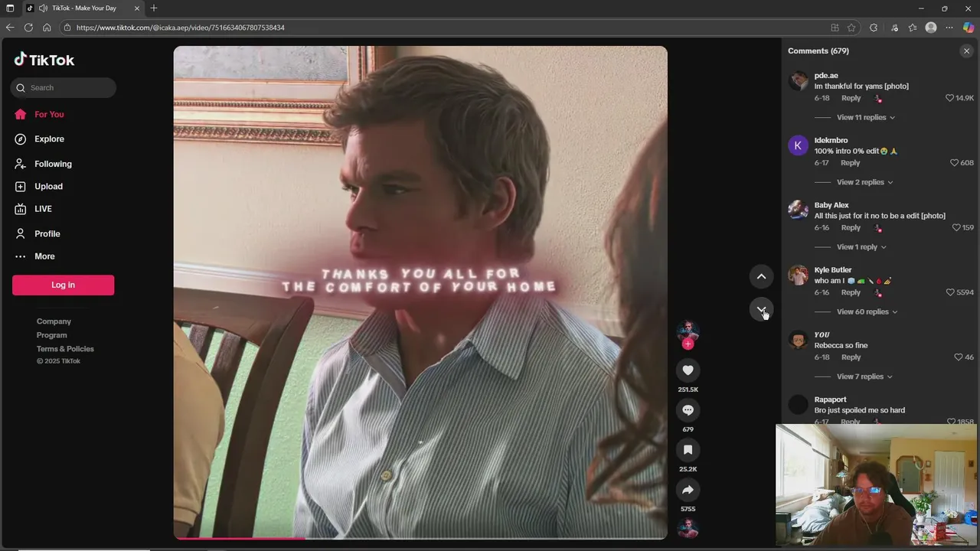Go to the Explore page

coord(39,139)
